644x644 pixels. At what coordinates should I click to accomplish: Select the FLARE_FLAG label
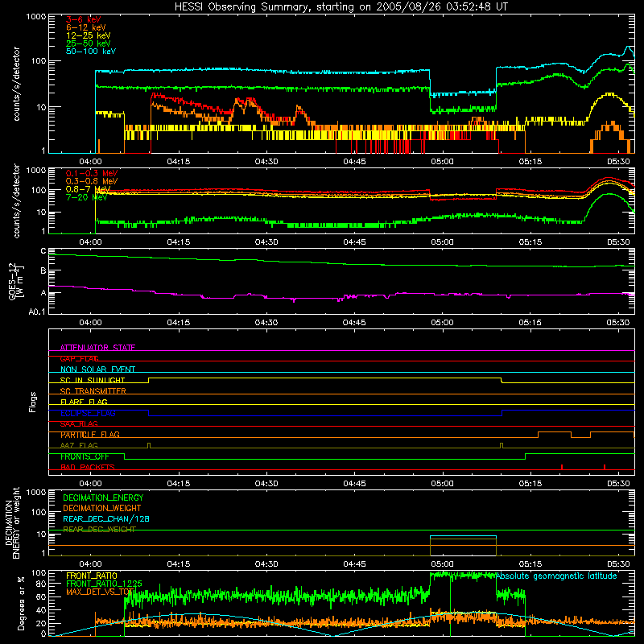[x=84, y=402]
